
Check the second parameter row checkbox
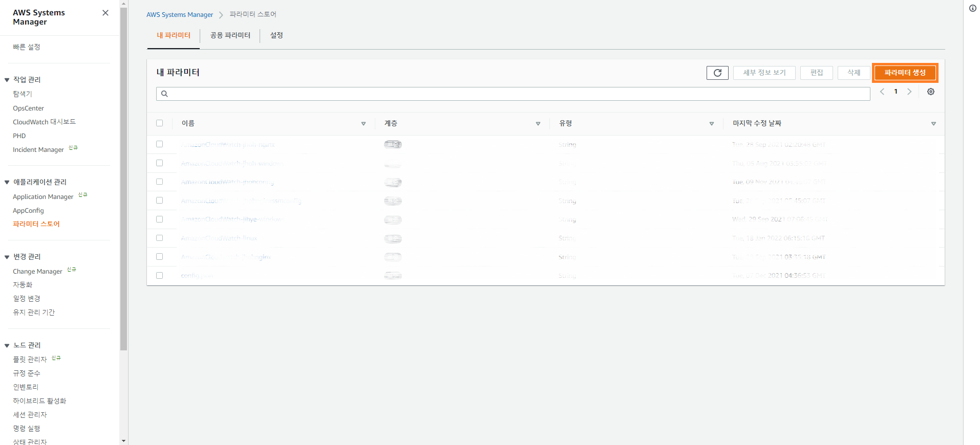[160, 163]
